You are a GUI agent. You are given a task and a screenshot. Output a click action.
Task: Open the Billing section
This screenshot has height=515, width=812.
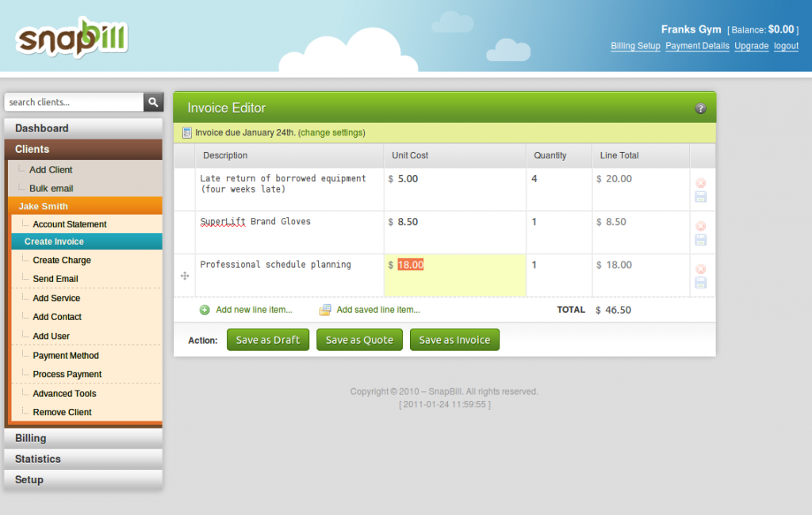tap(83, 438)
